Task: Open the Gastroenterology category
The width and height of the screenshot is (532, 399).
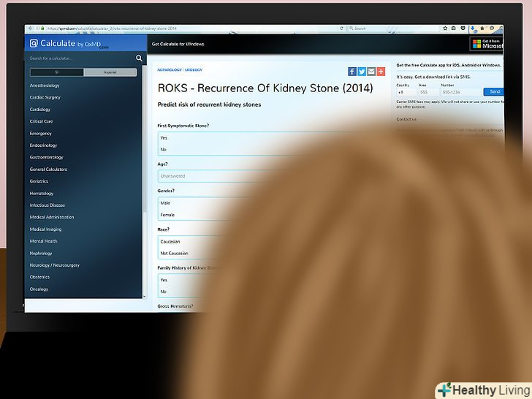Action: click(46, 157)
